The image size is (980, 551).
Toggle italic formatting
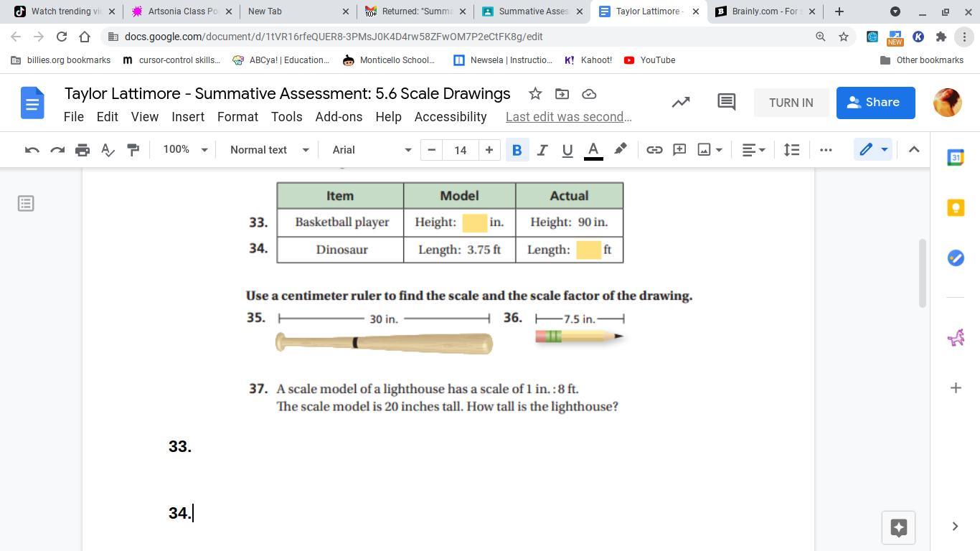(542, 150)
